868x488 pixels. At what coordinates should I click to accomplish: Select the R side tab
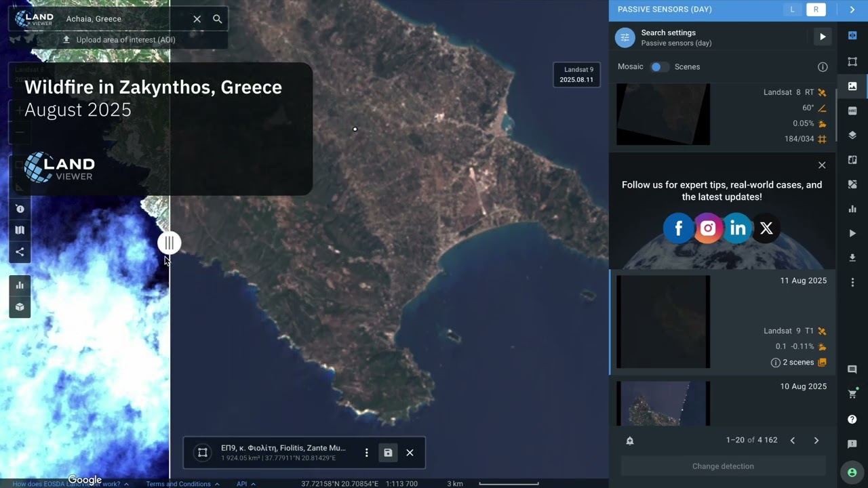pyautogui.click(x=816, y=9)
